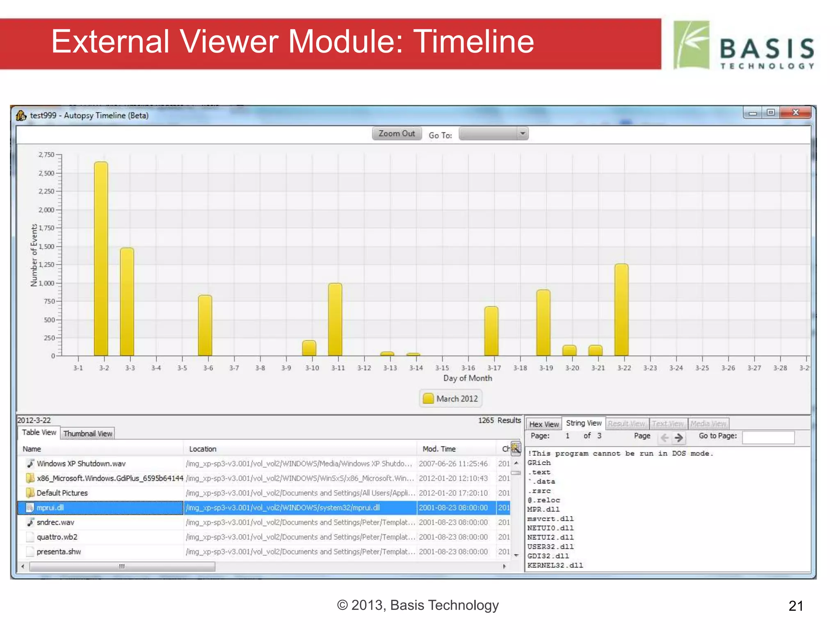Open the Go To dropdown
The height and width of the screenshot is (630, 840).
(493, 134)
